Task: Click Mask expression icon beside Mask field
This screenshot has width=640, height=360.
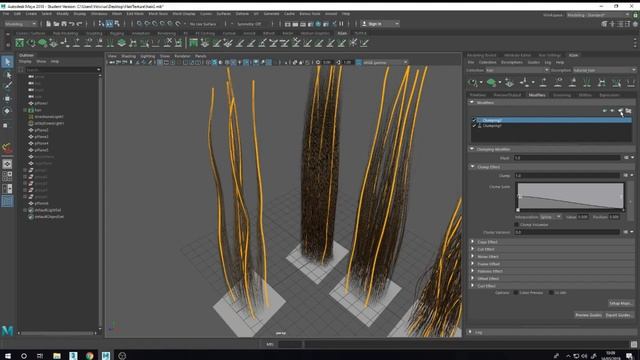Action: tap(626, 158)
